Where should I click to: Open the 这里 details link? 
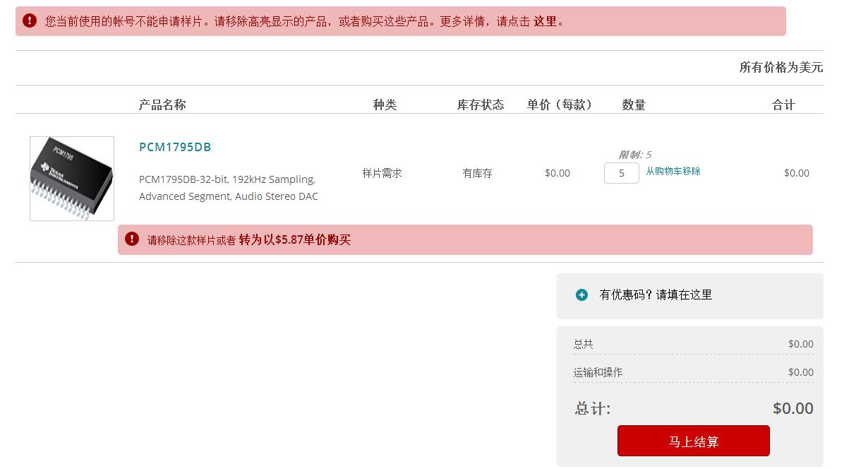[x=545, y=21]
